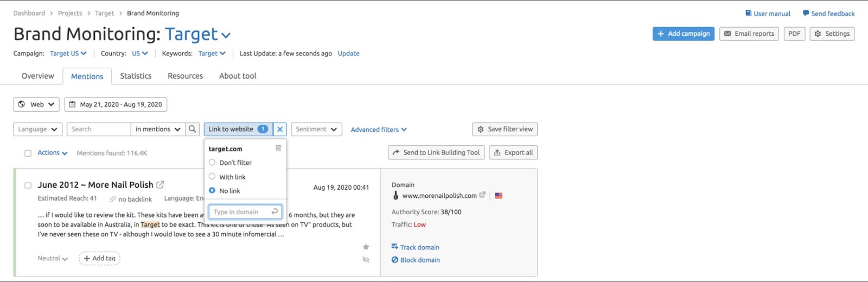Go to Projects breadcrumb
The height and width of the screenshot is (282, 868).
point(70,13)
